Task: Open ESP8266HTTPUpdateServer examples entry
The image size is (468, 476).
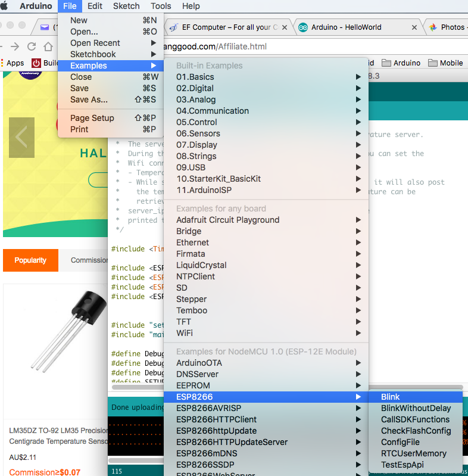Action: pos(266,442)
